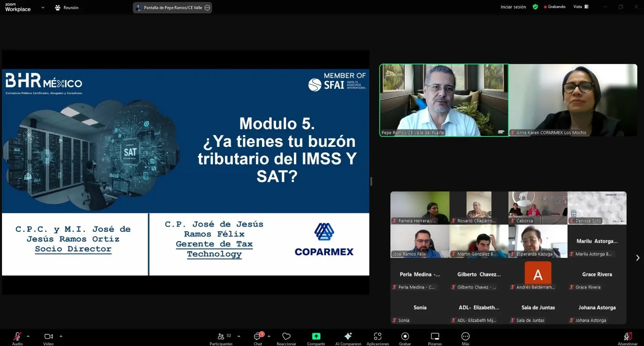The width and height of the screenshot is (644, 346).
Task: Click muted mic icon on Sonia tile
Action: 395,321
